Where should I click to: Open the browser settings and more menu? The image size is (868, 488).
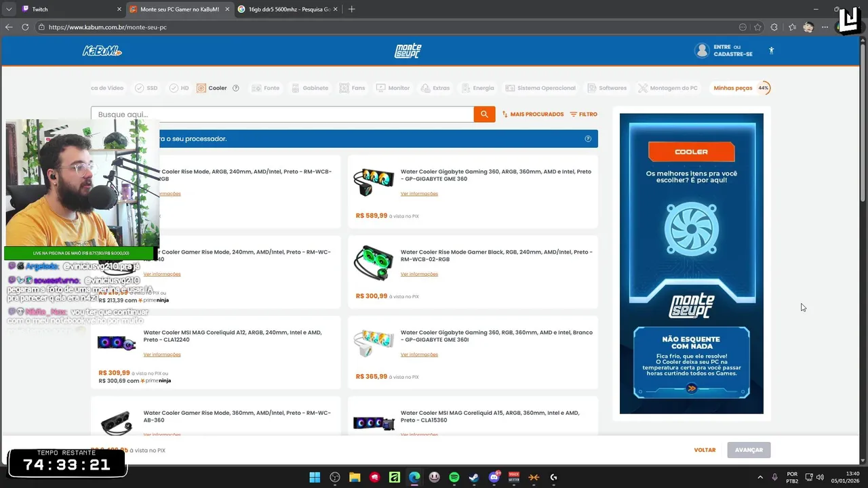point(825,27)
